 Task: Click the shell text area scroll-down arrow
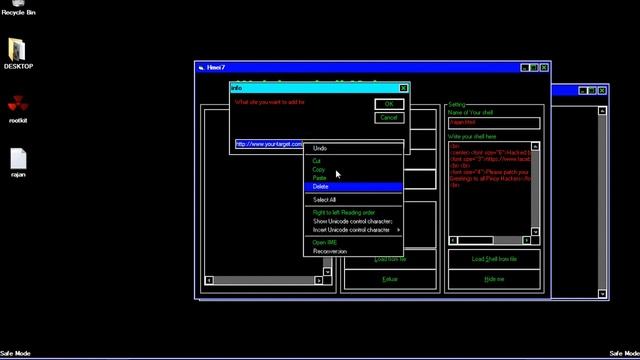[x=535, y=232]
